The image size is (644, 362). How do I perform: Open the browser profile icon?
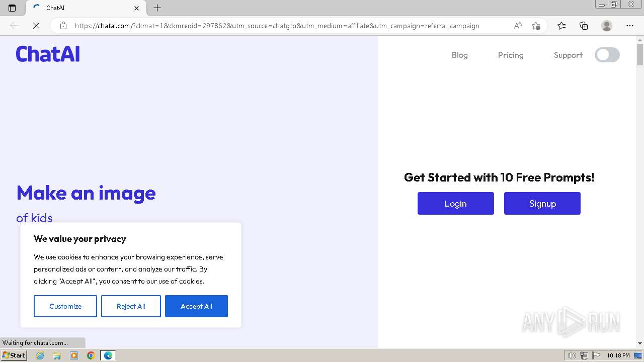point(607,26)
